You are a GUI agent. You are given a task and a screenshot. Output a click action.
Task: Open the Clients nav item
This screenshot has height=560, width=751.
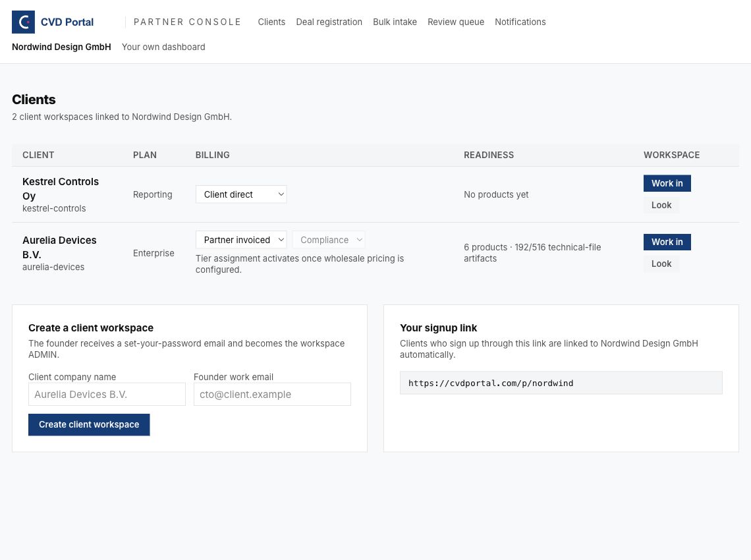tap(271, 22)
